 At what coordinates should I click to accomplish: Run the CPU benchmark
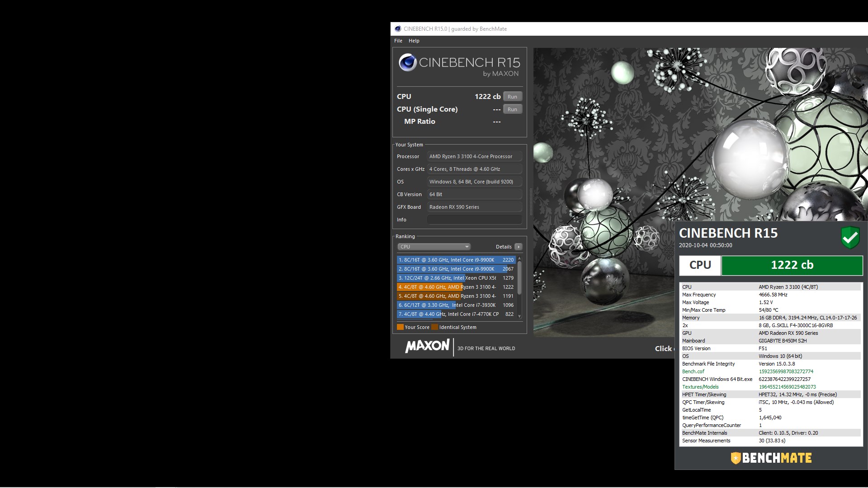pos(512,97)
